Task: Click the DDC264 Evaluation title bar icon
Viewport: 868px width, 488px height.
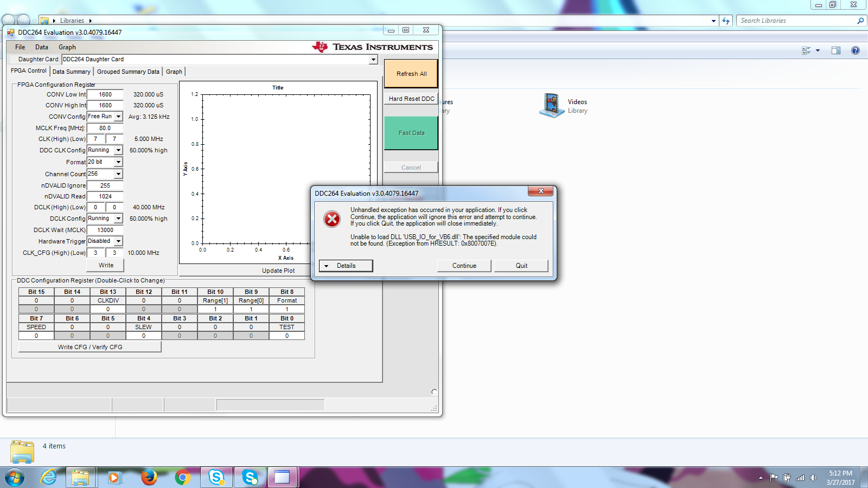Action: pyautogui.click(x=11, y=33)
